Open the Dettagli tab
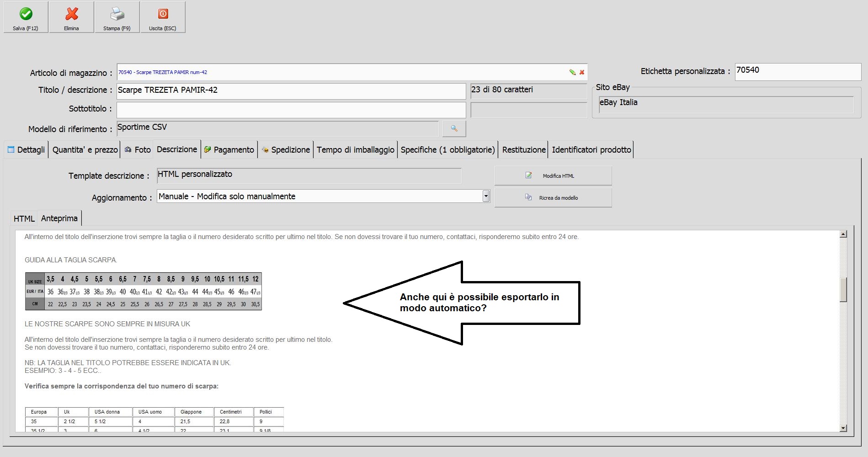868x457 pixels. click(x=27, y=150)
